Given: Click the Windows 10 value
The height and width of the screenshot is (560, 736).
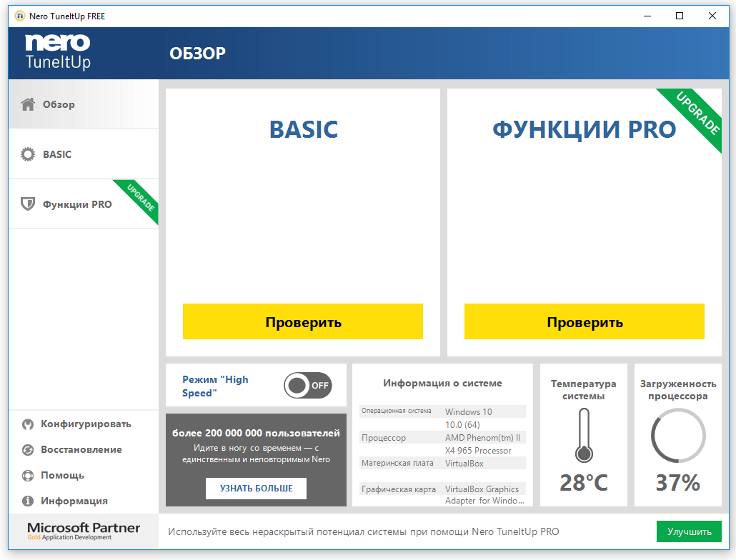Looking at the screenshot, I should (469, 412).
